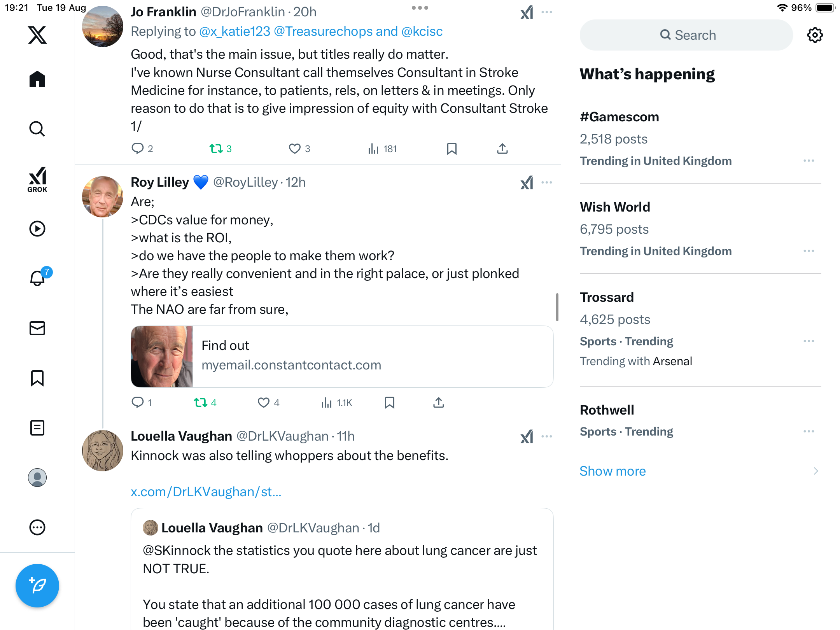Image resolution: width=840 pixels, height=630 pixels.
Task: Open the Grok icon in the sidebar
Action: pyautogui.click(x=37, y=179)
